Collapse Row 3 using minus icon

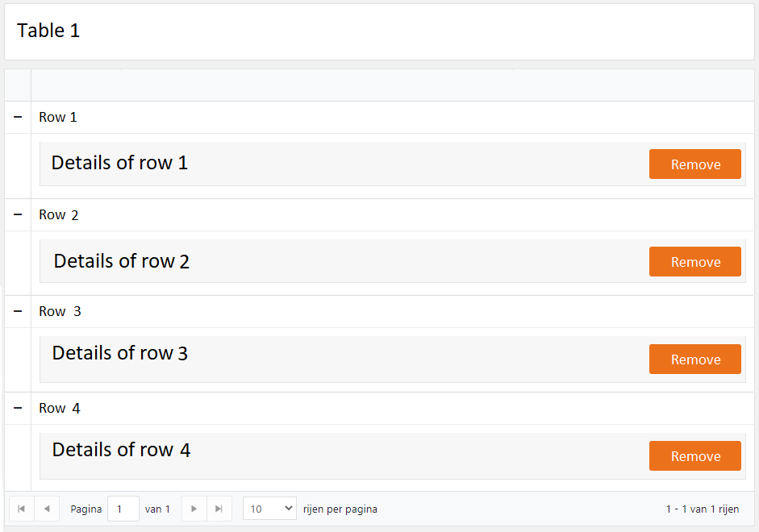click(x=18, y=312)
